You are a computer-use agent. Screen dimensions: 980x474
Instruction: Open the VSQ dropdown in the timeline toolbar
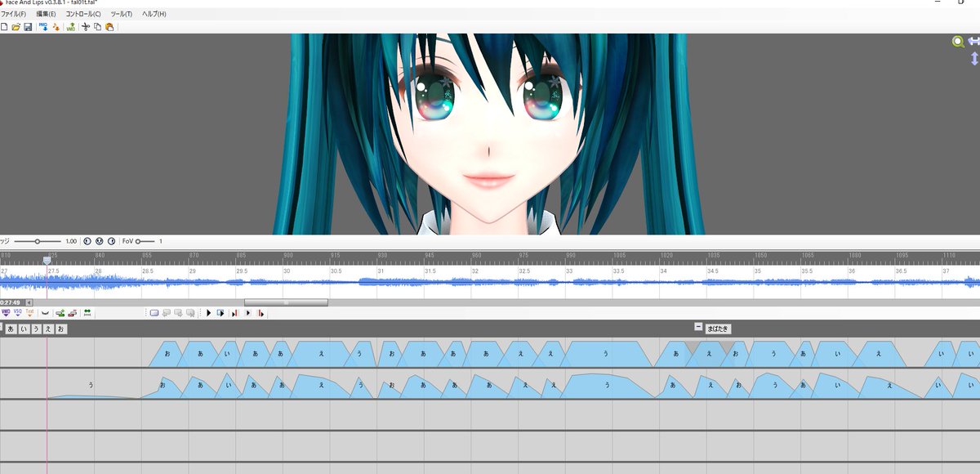pyautogui.click(x=18, y=313)
